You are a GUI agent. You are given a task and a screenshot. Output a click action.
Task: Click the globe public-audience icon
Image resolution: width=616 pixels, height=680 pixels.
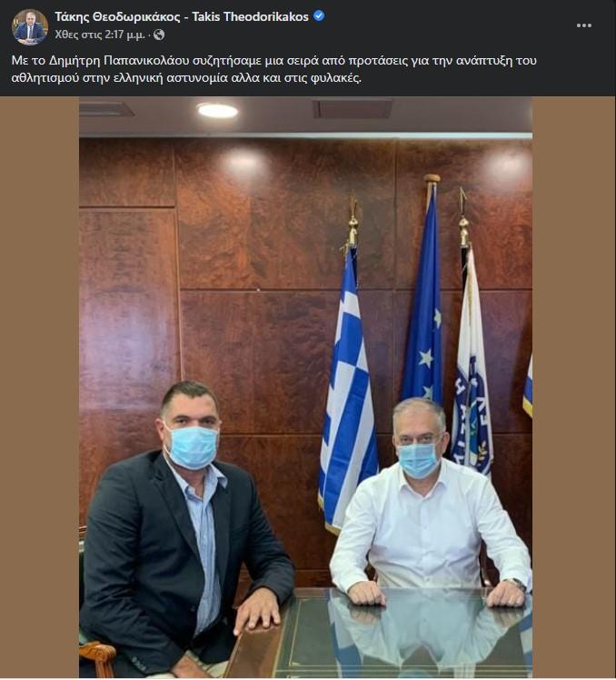point(159,35)
